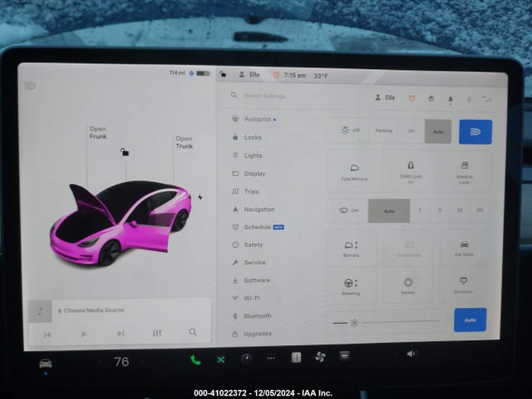The height and width of the screenshot is (399, 532).
Task: Select wiper speed I
Action: coord(420,210)
